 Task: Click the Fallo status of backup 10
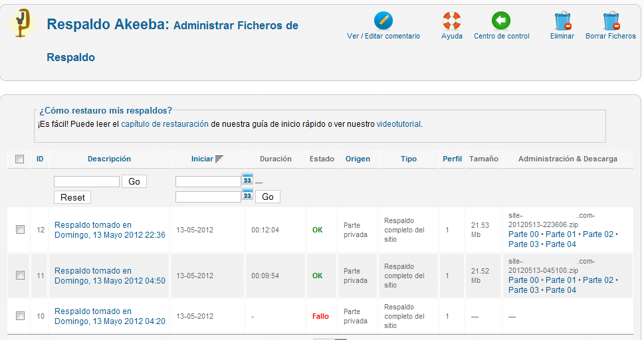(x=320, y=316)
